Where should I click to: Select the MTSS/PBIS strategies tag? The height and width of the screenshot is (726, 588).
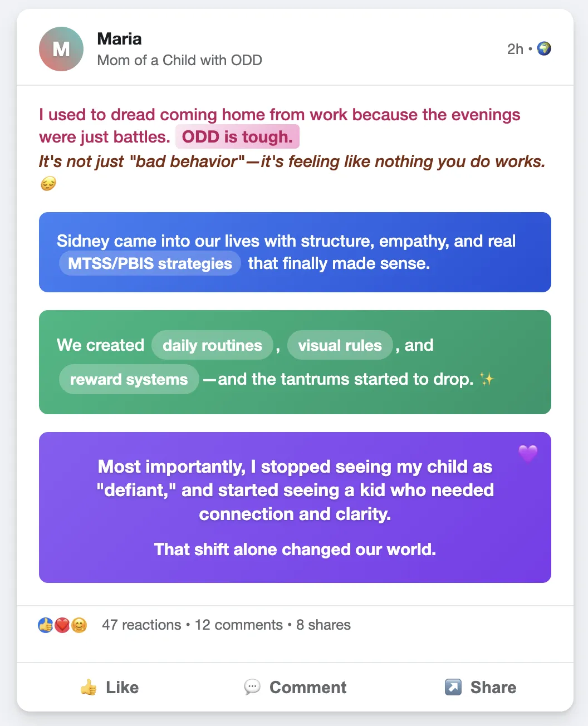click(150, 263)
